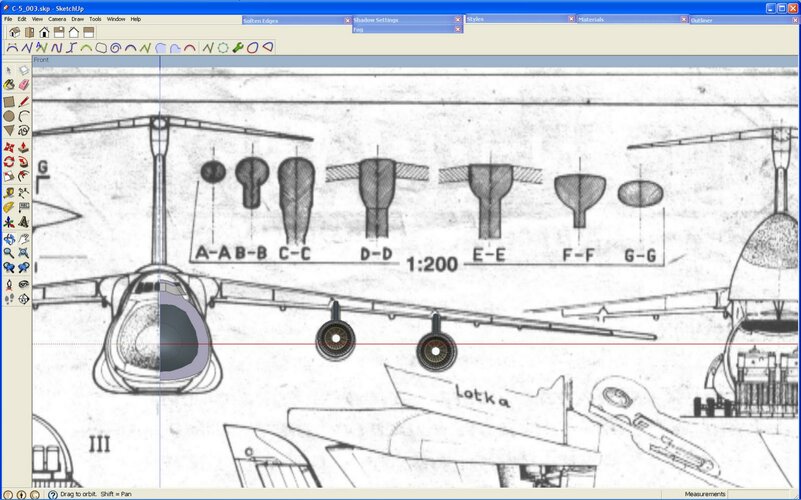The width and height of the screenshot is (801, 500).
Task: Pick the red pencil Line tool
Action: click(x=23, y=102)
